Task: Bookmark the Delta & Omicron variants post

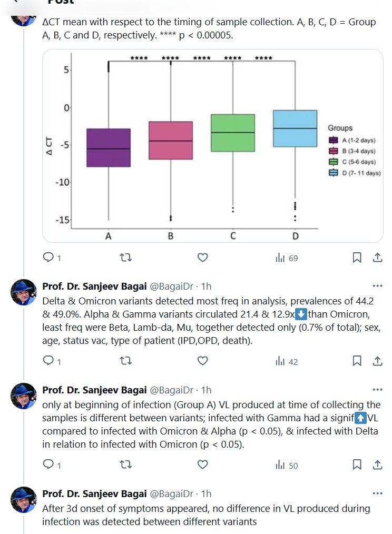Action: coord(357,361)
